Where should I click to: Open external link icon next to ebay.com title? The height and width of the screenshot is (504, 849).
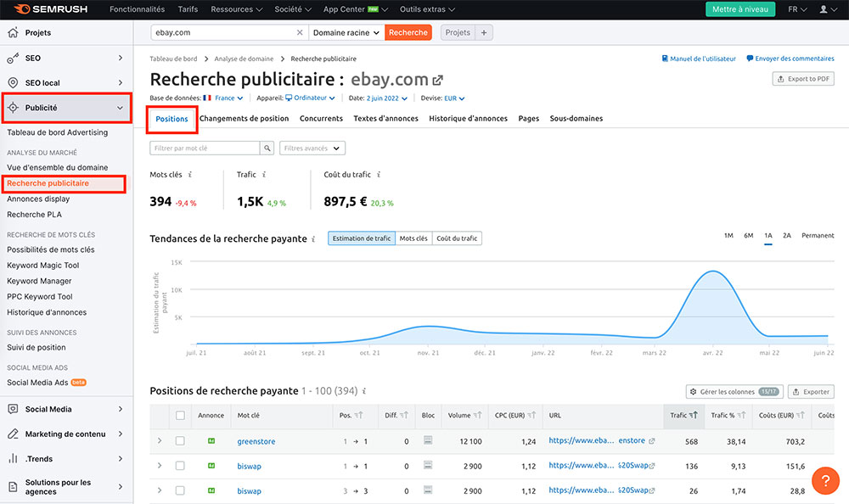(x=437, y=80)
